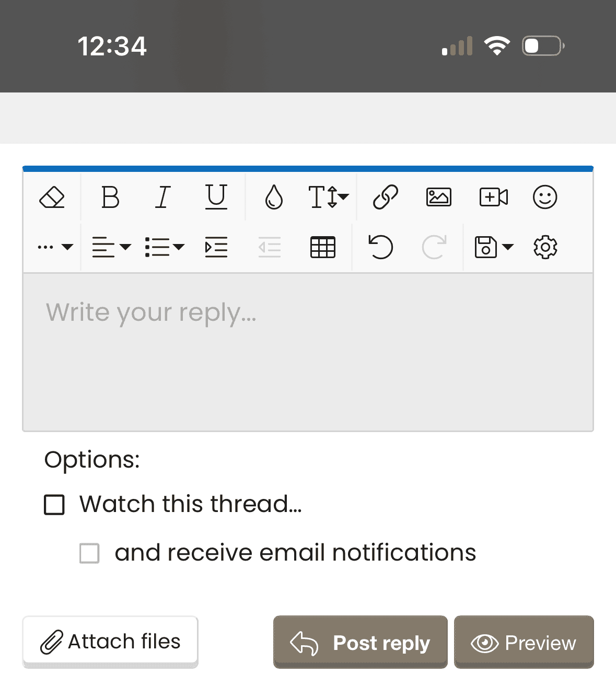The image size is (616, 686).
Task: Insert an image using the picture icon
Action: pos(439,197)
